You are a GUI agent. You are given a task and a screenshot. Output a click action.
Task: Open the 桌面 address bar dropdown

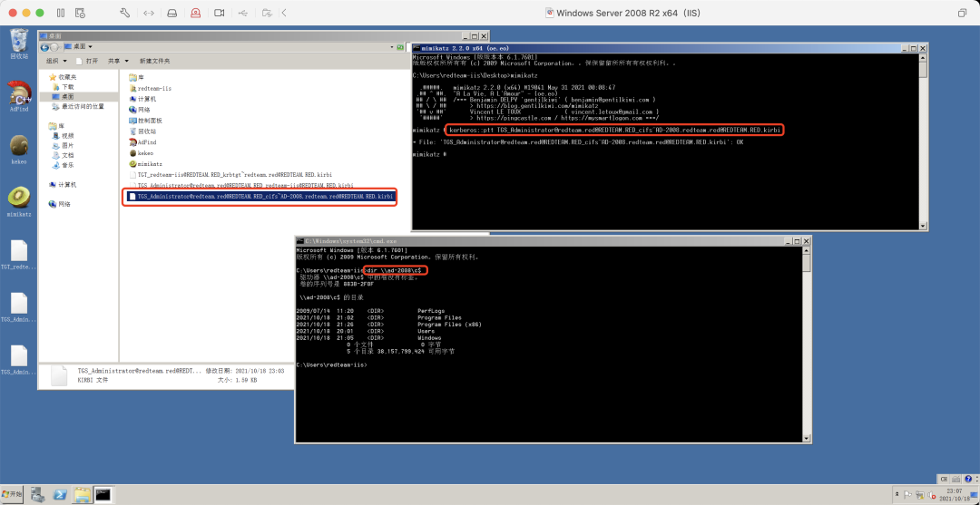coord(91,47)
